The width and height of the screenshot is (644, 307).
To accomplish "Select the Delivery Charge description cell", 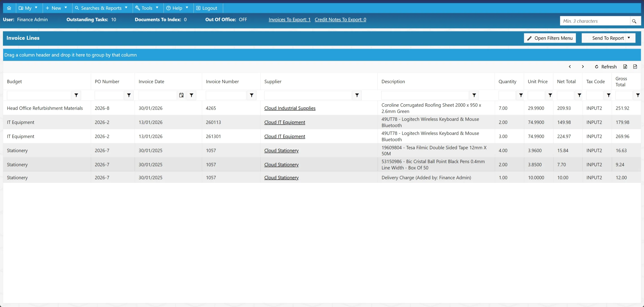I will point(436,178).
